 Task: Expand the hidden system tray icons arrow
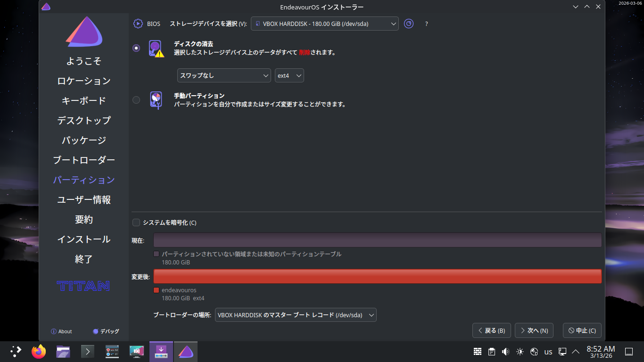coord(576,352)
